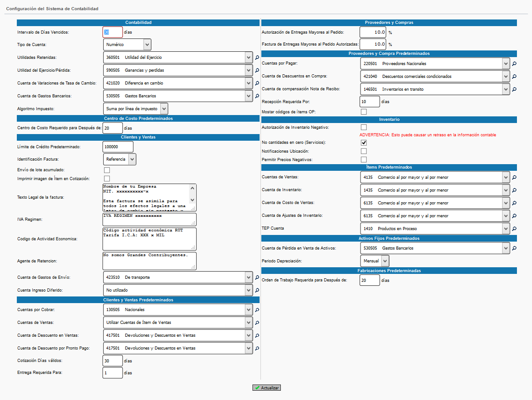
Task: Uncheck No cantidades en cero (Servicios)
Action: (x=364, y=142)
